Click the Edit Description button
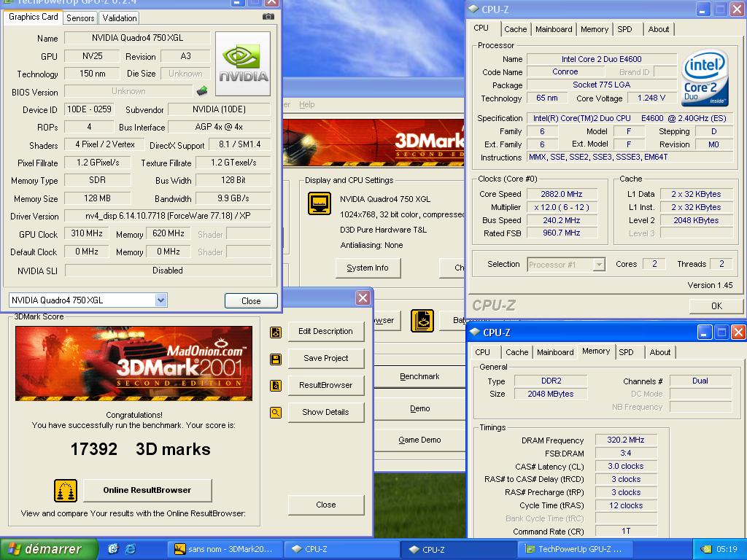Viewport: 747px width, 560px height. click(326, 332)
